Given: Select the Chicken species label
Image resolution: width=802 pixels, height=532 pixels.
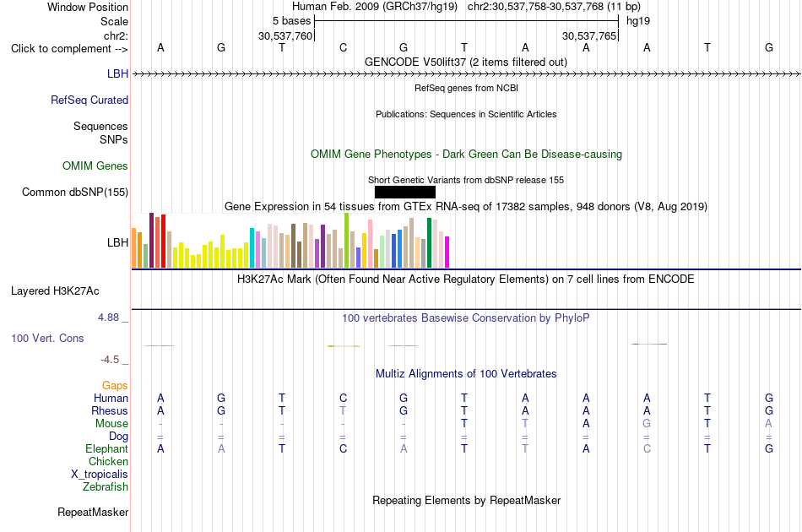Looking at the screenshot, I should [108, 461].
